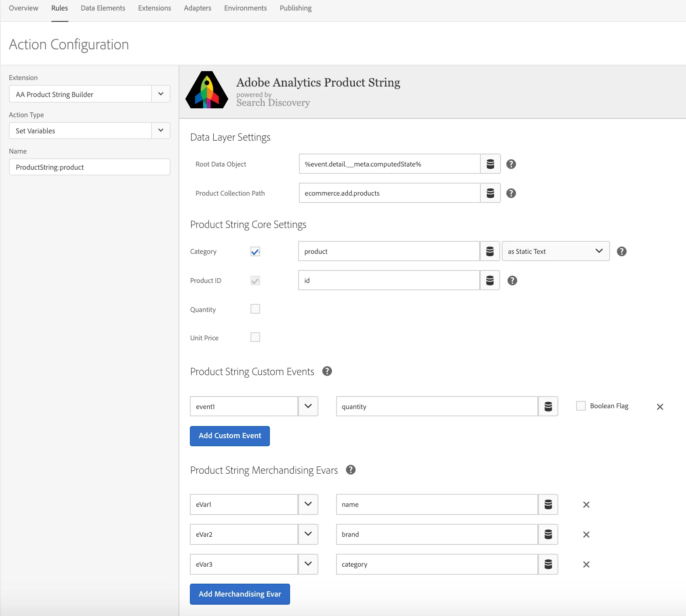
Task: Click the Add Merchandising Evar button
Action: (x=240, y=594)
